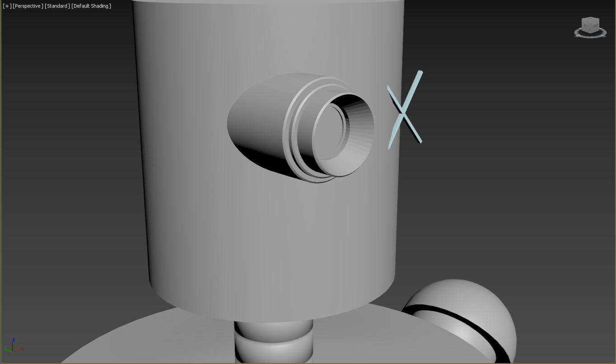
Task: Open the Perspective point-of-view viewport menu
Action: [x=28, y=6]
